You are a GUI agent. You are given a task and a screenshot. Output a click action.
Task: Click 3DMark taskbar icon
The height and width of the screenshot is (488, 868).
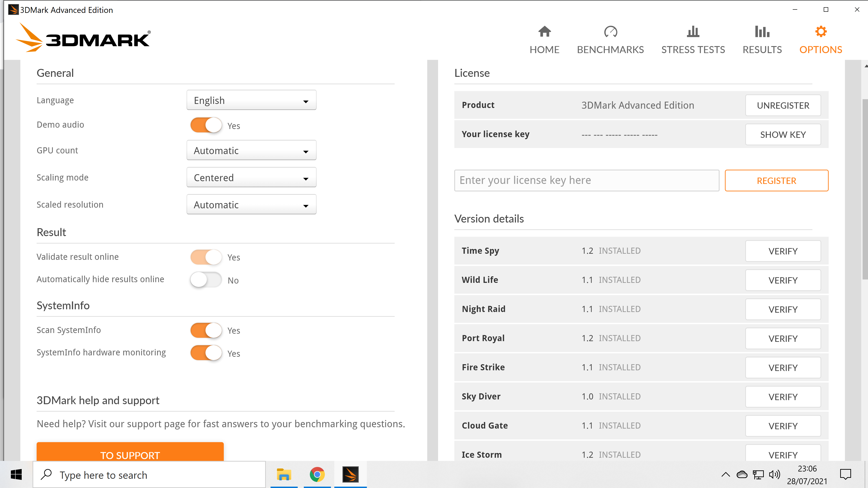(x=350, y=475)
